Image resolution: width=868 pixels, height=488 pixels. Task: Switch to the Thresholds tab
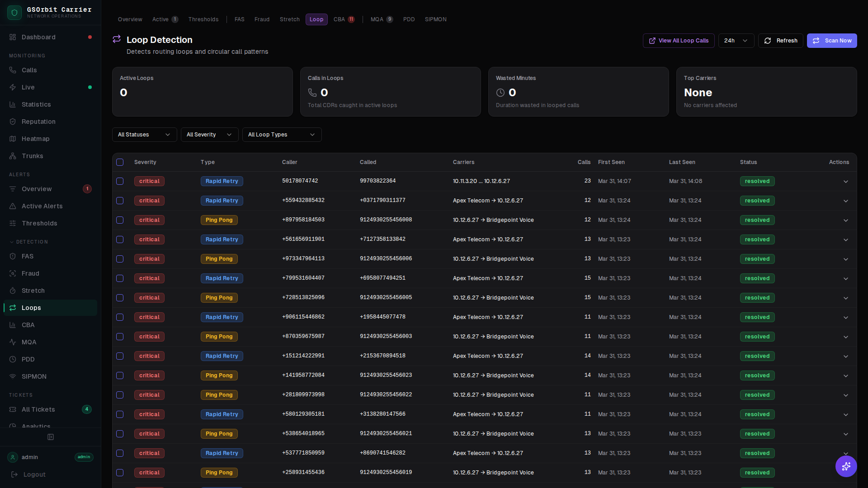203,19
